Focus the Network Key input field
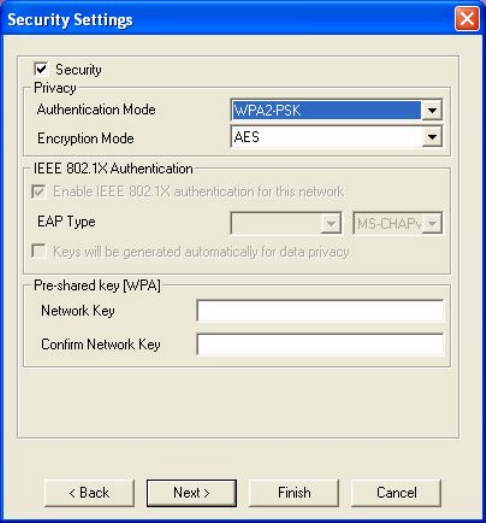Viewport: 486px width, 523px height. (320, 311)
